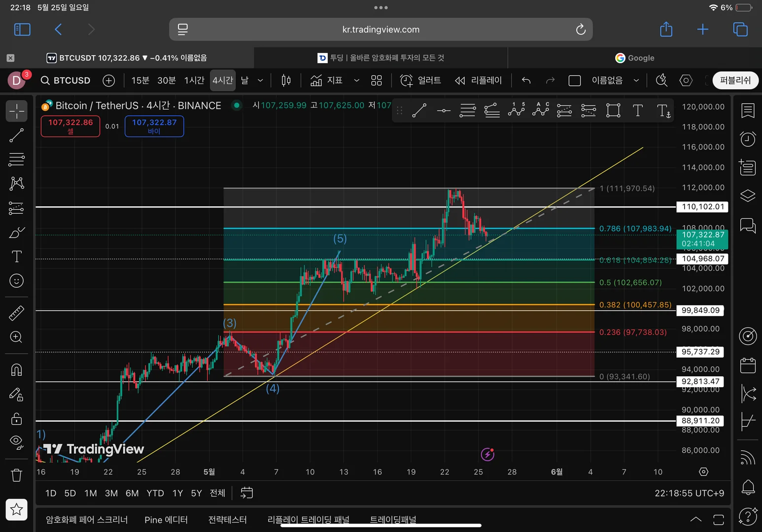The height and width of the screenshot is (532, 762).
Task: Select the text tool in left sidebar
Action: click(x=16, y=256)
